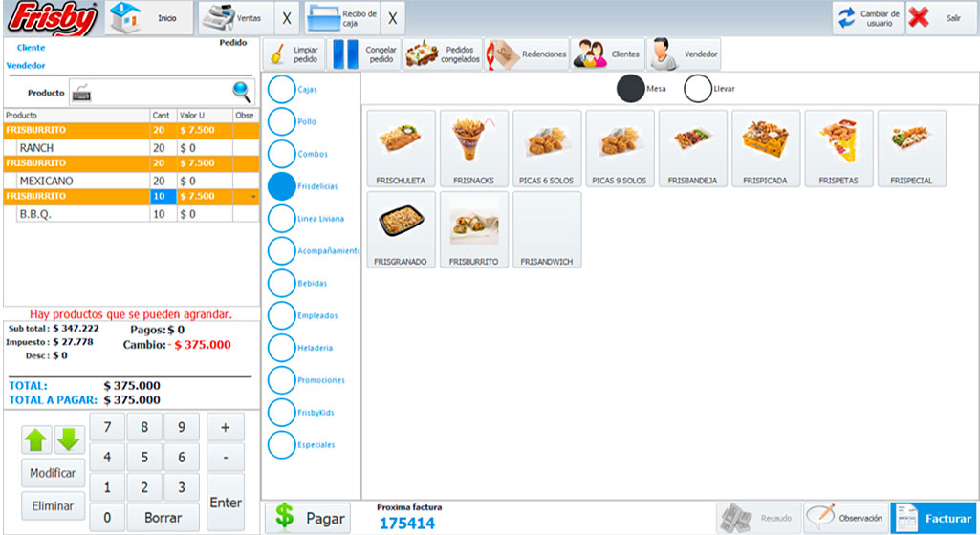Click the Pagar dollar button
Screen dimensions: 980x535
309,518
